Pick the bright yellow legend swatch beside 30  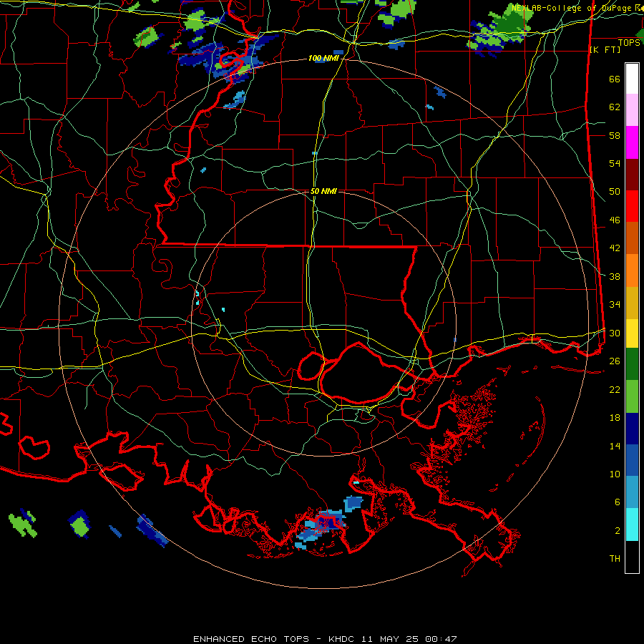632,333
